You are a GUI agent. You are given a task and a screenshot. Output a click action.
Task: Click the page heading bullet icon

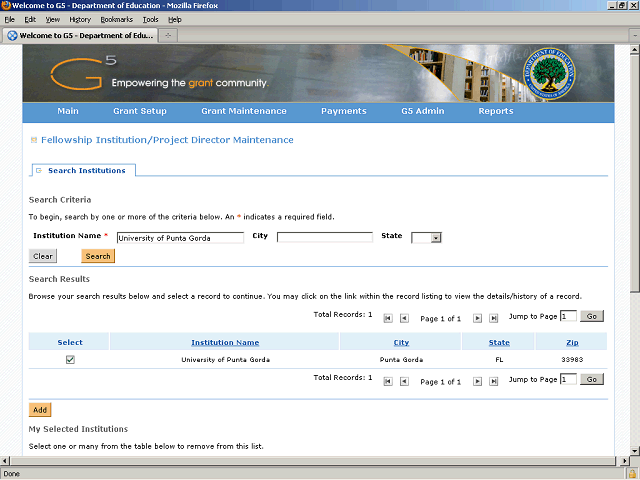pos(34,140)
